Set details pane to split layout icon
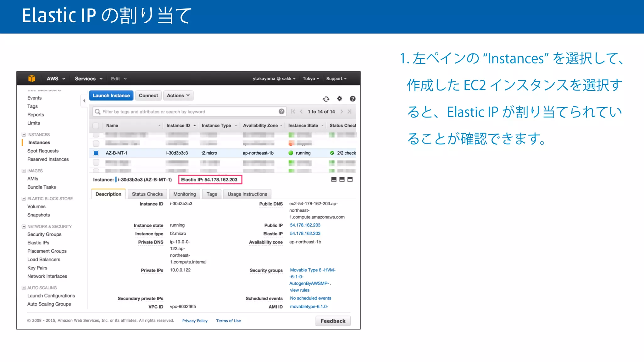The image size is (644, 362). (342, 179)
